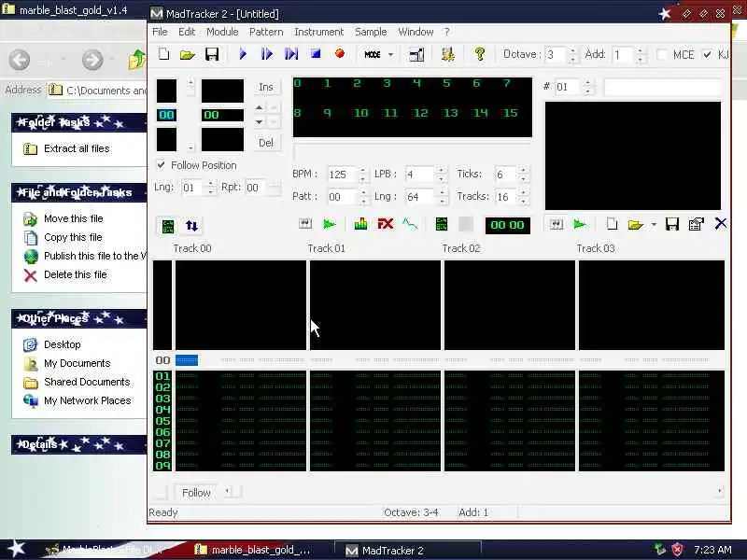Click the Add spinner arrows
The image size is (747, 560).
point(641,55)
